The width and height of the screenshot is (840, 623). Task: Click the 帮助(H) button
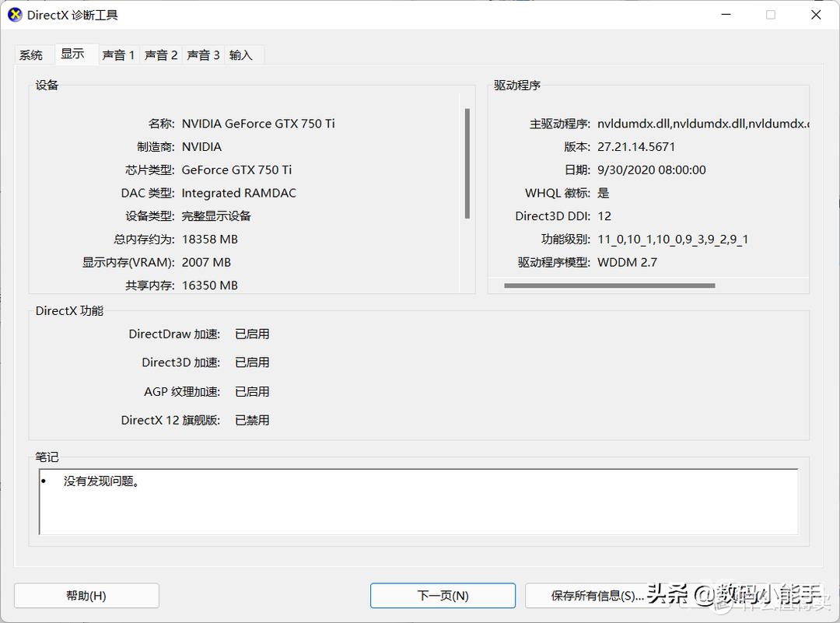[86, 596]
